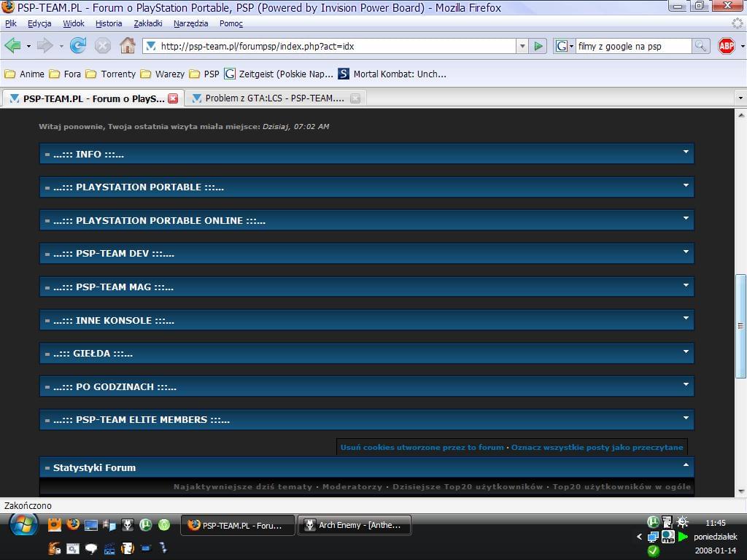This screenshot has width=747, height=560.
Task: Switch to Arch Enemy taskbar window
Action: coord(355,525)
